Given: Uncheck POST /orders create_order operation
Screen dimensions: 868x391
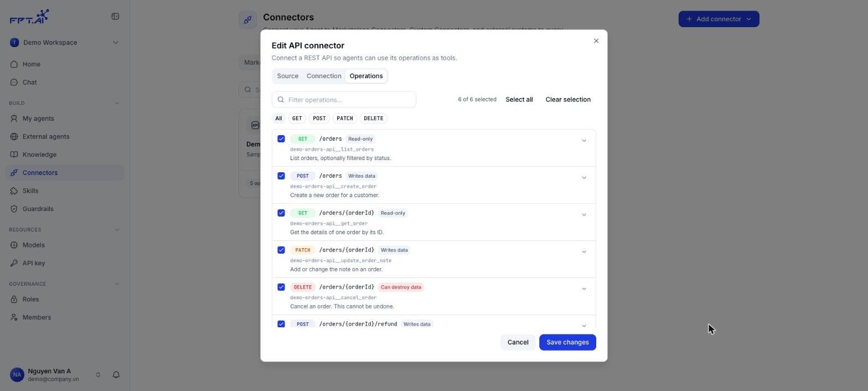Looking at the screenshot, I should coord(281,176).
